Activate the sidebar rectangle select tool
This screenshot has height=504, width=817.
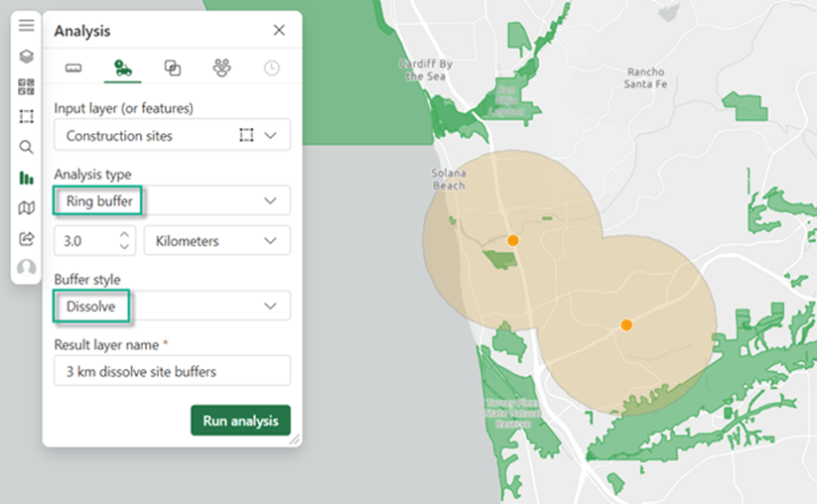coord(26,116)
